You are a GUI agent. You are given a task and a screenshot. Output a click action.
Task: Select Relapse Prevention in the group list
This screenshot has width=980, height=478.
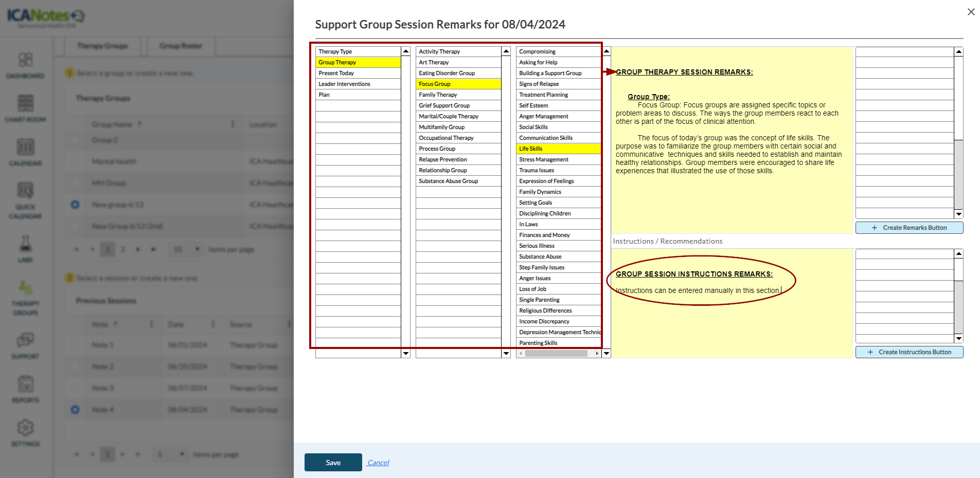458,159
